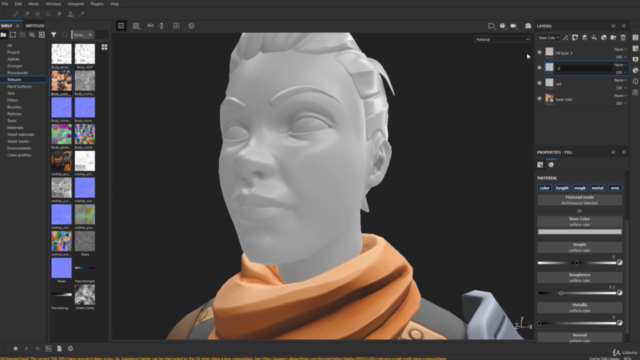
Task: Click the Metallic uniform color button
Action: [580, 308]
